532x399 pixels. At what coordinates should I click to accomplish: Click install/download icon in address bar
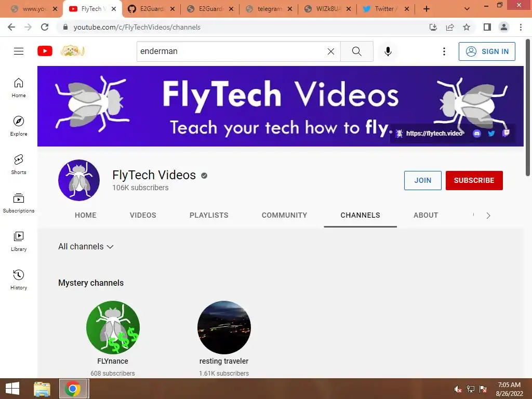[x=433, y=27]
